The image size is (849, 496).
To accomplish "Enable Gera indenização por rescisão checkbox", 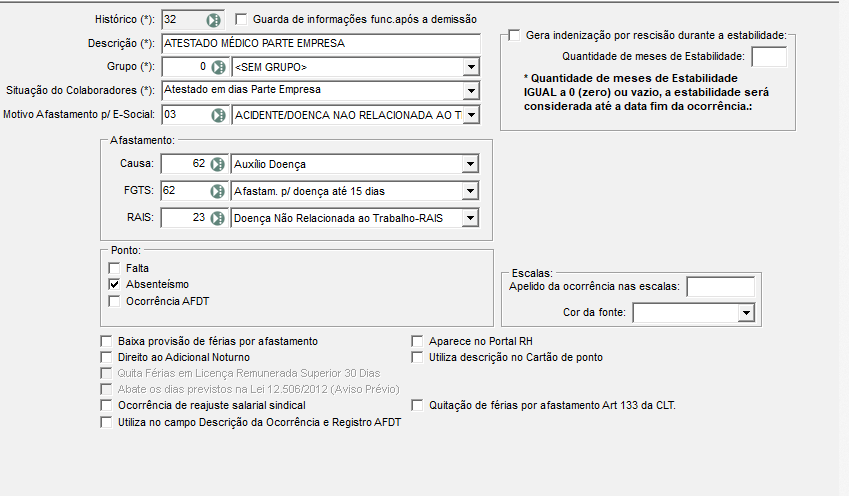I will coord(514,35).
